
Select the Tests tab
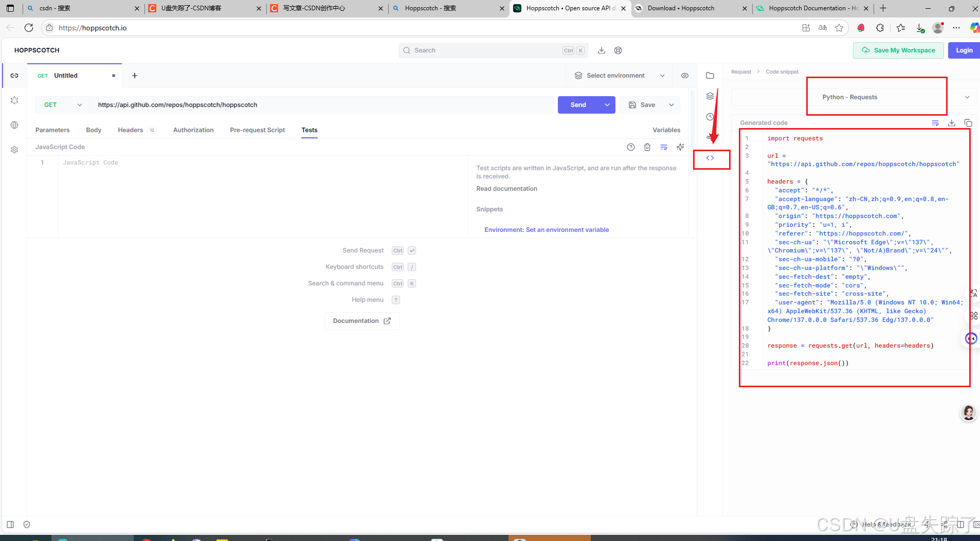coord(310,130)
